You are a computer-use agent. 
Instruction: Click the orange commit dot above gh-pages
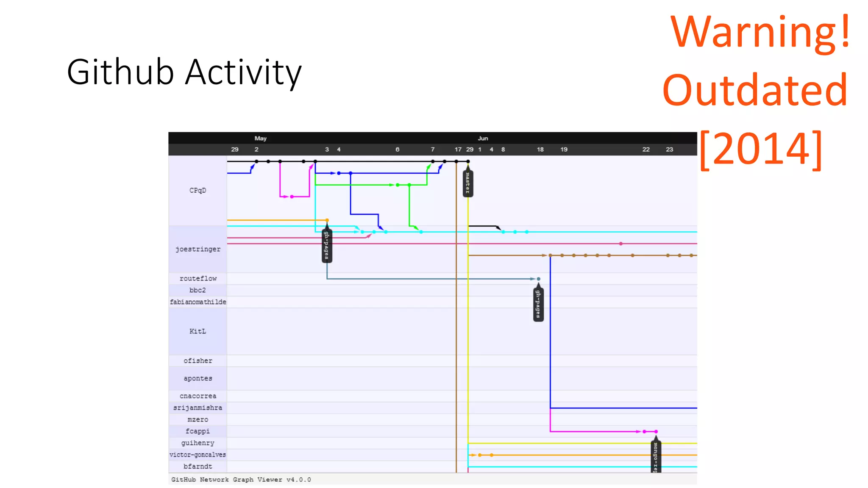327,220
